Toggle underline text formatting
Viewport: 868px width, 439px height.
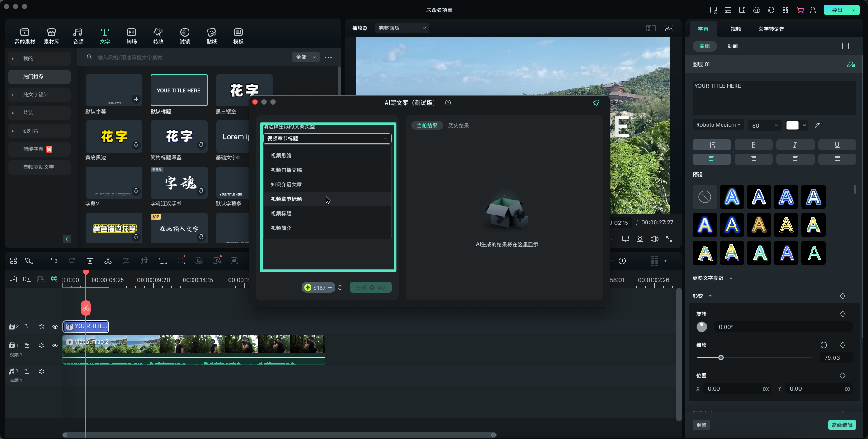point(837,145)
